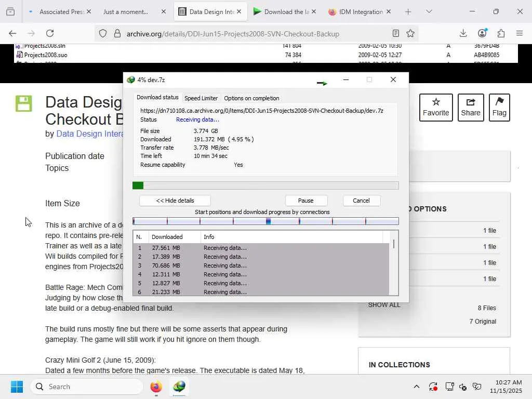532x399 pixels.
Task: Toggle reader view icon in address bar
Action: (395, 33)
